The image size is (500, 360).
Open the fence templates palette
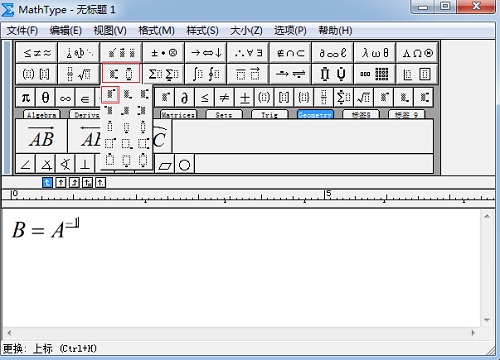[37, 74]
